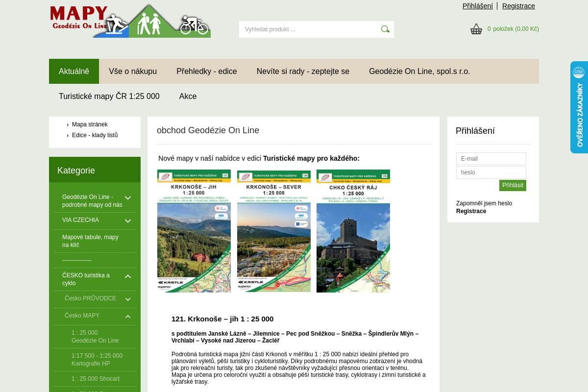Open Mapové tabule, mapy na klíč category

pyautogui.click(x=90, y=241)
